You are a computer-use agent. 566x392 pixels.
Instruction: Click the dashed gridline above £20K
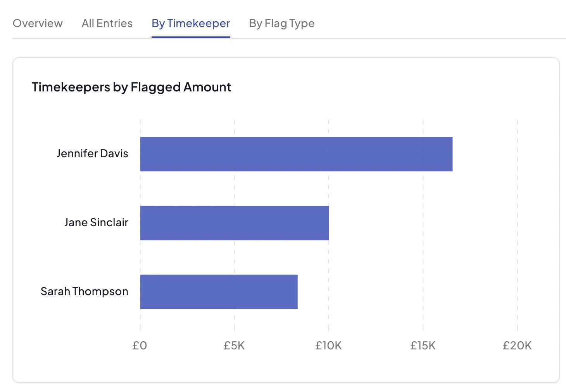[x=517, y=225]
